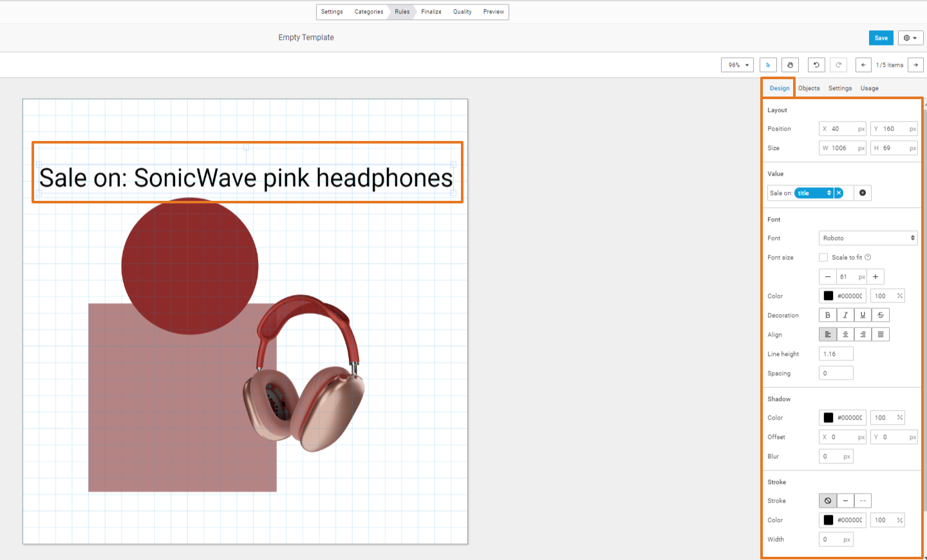Click the Save button
This screenshot has height=560, width=927.
[x=881, y=38]
